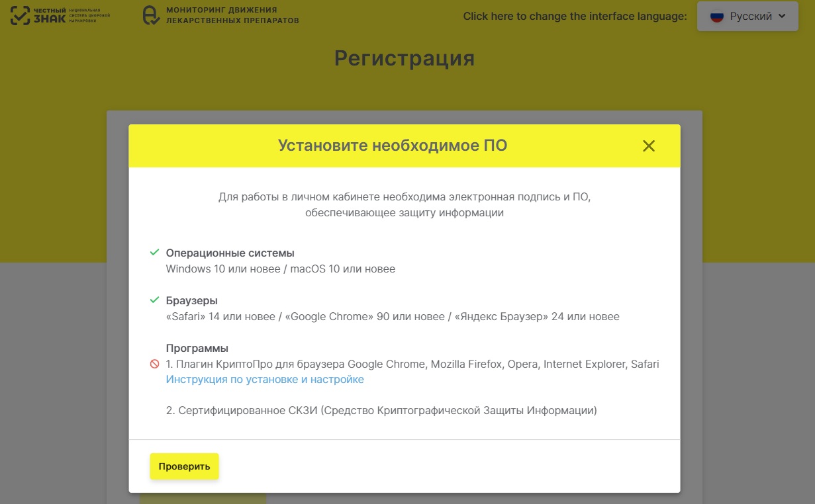815x504 pixels.
Task: Click the checkmark inside the Честный ЗНАК frame logo
Action: (x=21, y=16)
